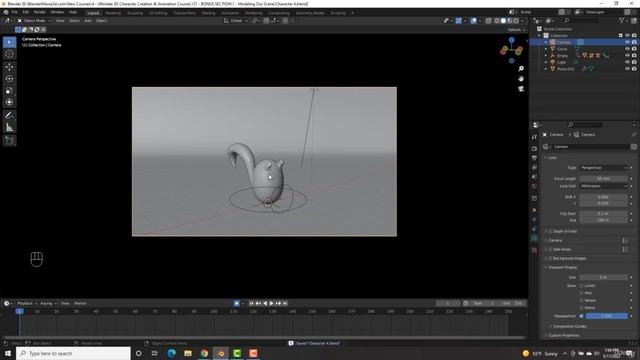Open the lens Type Perspective dropdown
640x360 pixels.
(604, 168)
